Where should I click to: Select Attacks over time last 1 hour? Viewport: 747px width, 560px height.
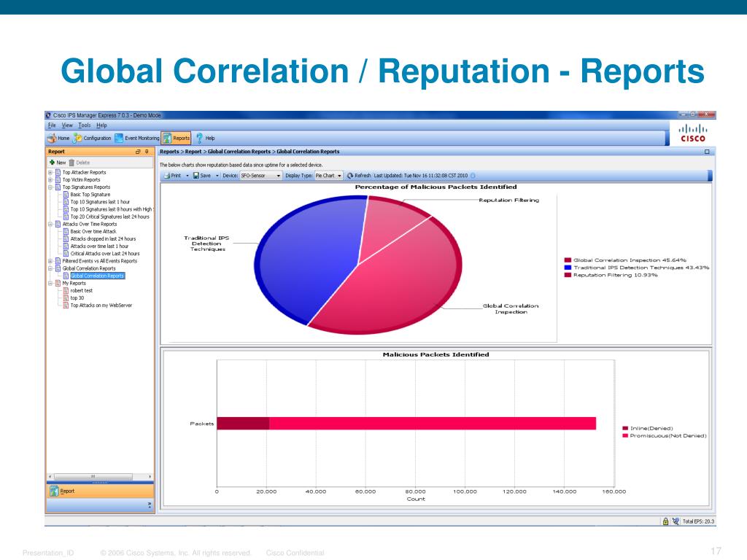[x=99, y=246]
